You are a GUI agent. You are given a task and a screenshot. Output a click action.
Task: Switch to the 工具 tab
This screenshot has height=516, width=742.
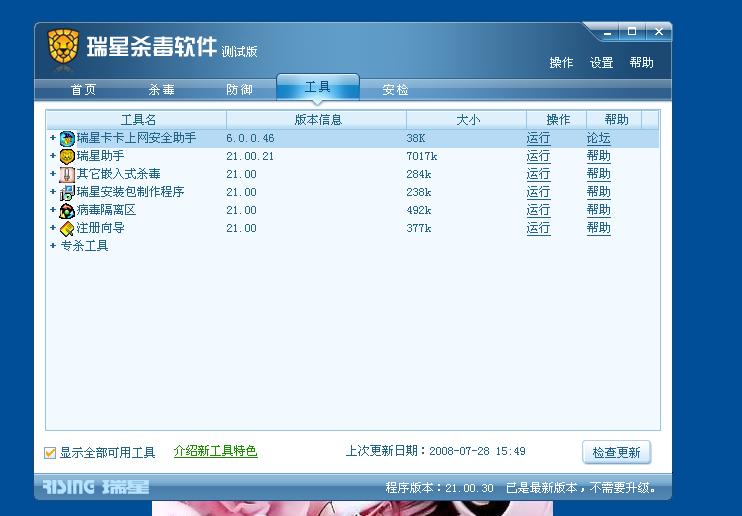pos(318,87)
